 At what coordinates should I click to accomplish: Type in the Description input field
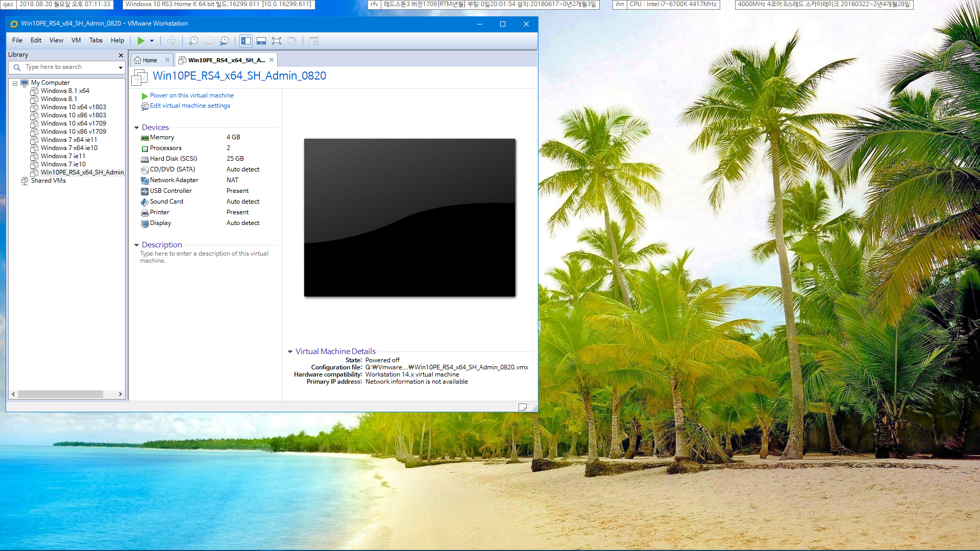pyautogui.click(x=204, y=257)
